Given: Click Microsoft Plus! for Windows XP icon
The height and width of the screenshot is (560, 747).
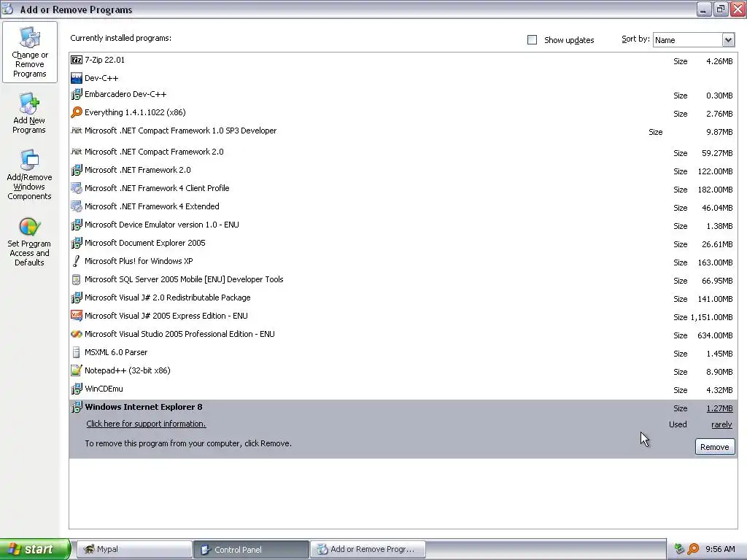Looking at the screenshot, I should [x=76, y=261].
